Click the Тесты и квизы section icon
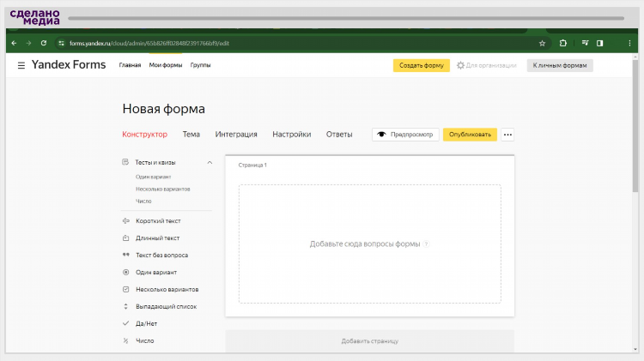Viewport: 644px width, 361px height. tap(125, 162)
